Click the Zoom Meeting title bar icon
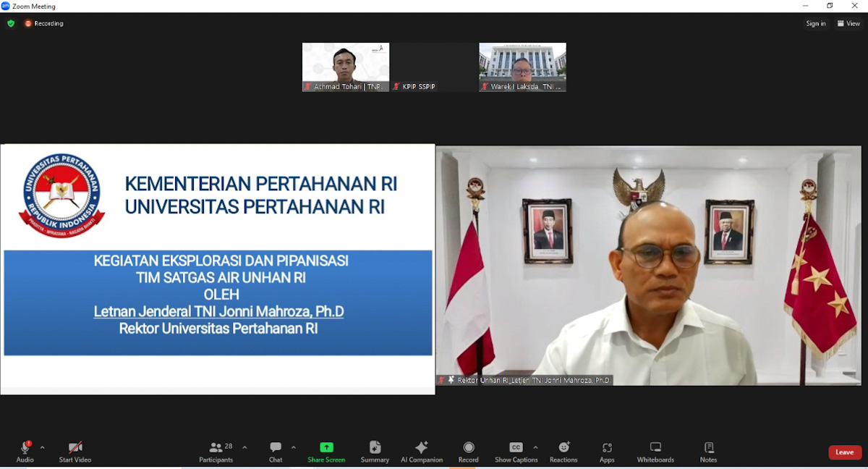Image resolution: width=868 pixels, height=469 pixels. pyautogui.click(x=6, y=6)
